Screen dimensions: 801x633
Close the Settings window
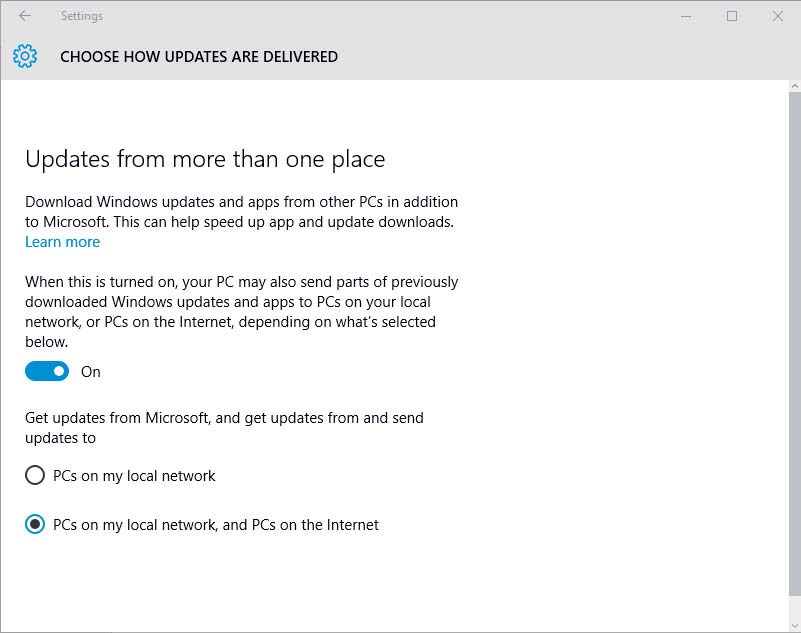tap(778, 16)
